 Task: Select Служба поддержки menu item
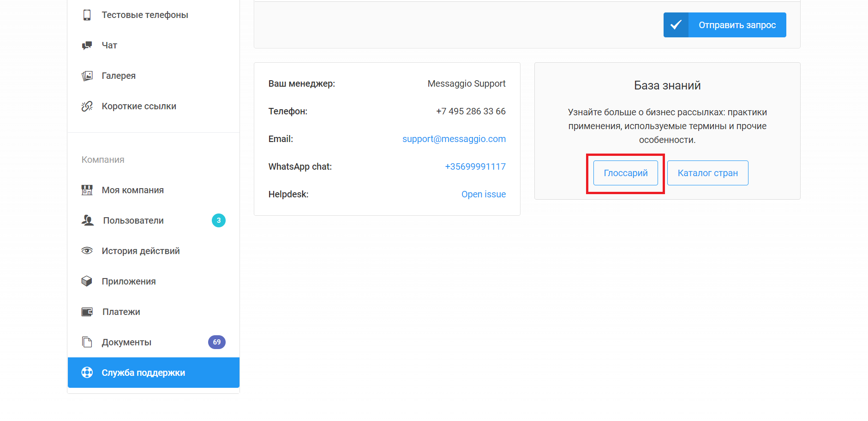[x=153, y=373]
